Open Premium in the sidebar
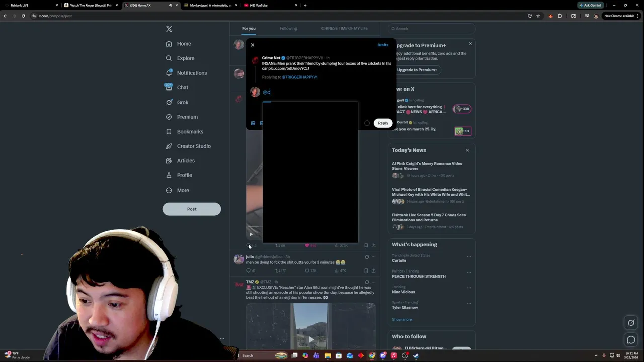 point(182,117)
